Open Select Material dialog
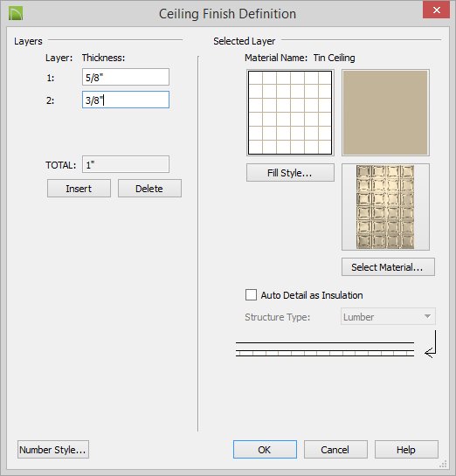The width and height of the screenshot is (456, 476). (x=388, y=267)
